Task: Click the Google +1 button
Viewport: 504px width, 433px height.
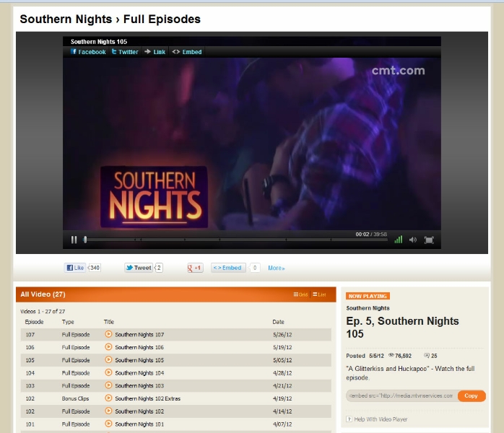Action: tap(195, 268)
